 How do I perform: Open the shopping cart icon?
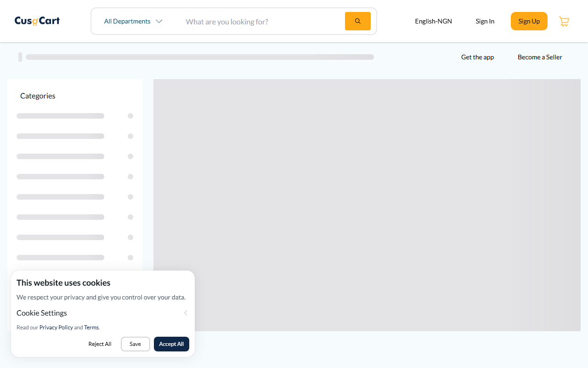point(564,21)
